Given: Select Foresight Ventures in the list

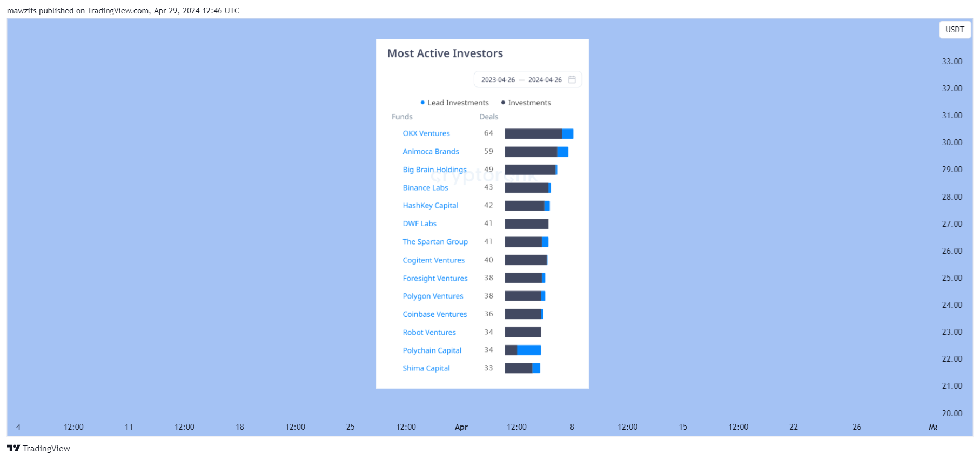Looking at the screenshot, I should (435, 279).
